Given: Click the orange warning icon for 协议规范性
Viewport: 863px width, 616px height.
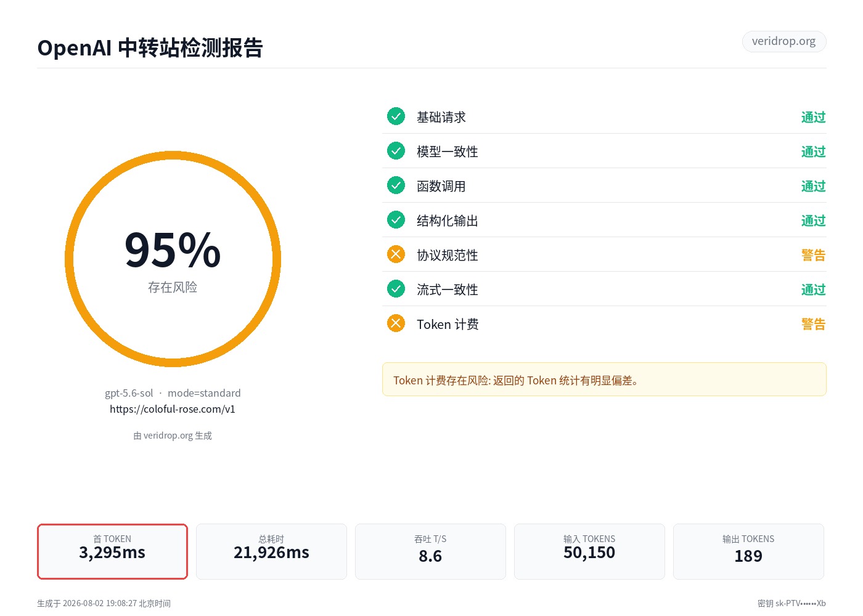Looking at the screenshot, I should pyautogui.click(x=396, y=254).
